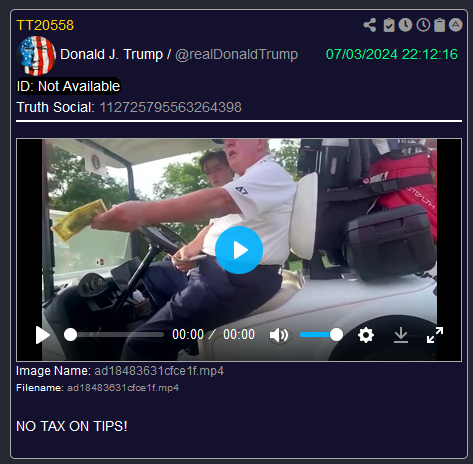Enter fullscreen with the expand arrows
Screen dimensions: 473x464
click(435, 335)
